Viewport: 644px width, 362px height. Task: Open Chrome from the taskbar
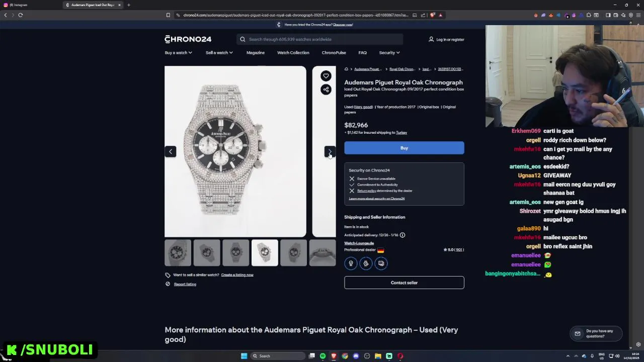pos(345,356)
